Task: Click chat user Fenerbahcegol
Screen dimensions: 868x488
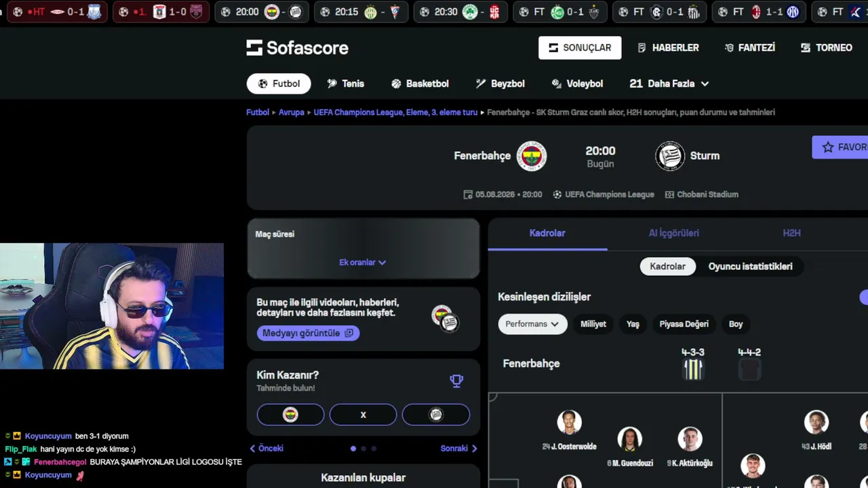Action: 60,462
